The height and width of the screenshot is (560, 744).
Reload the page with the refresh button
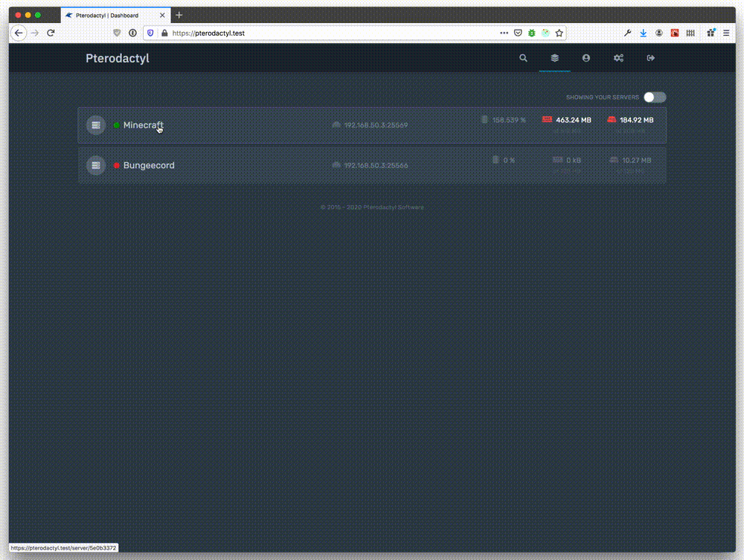51,33
